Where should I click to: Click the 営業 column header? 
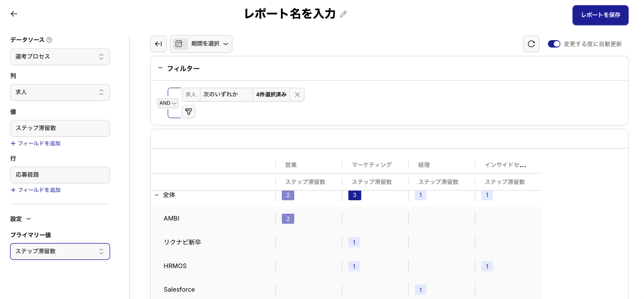coord(291,165)
